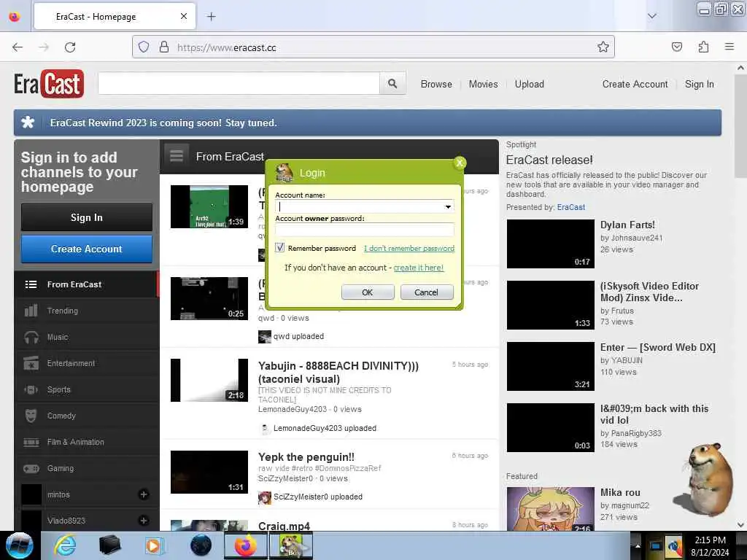
Task: Click the browser back arrow
Action: tap(18, 47)
